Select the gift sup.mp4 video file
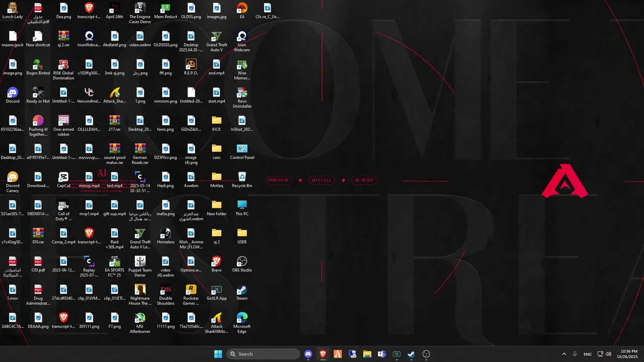The width and height of the screenshot is (644, 362). point(114,208)
